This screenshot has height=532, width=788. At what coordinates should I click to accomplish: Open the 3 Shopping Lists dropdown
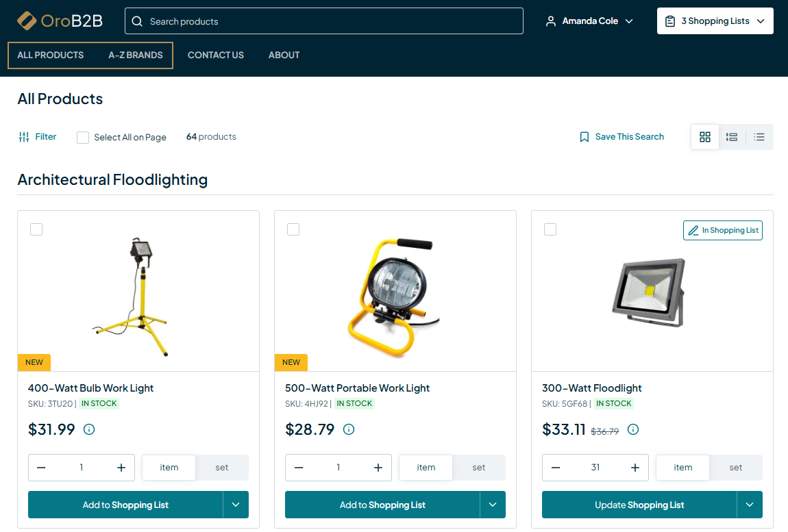pyautogui.click(x=715, y=21)
